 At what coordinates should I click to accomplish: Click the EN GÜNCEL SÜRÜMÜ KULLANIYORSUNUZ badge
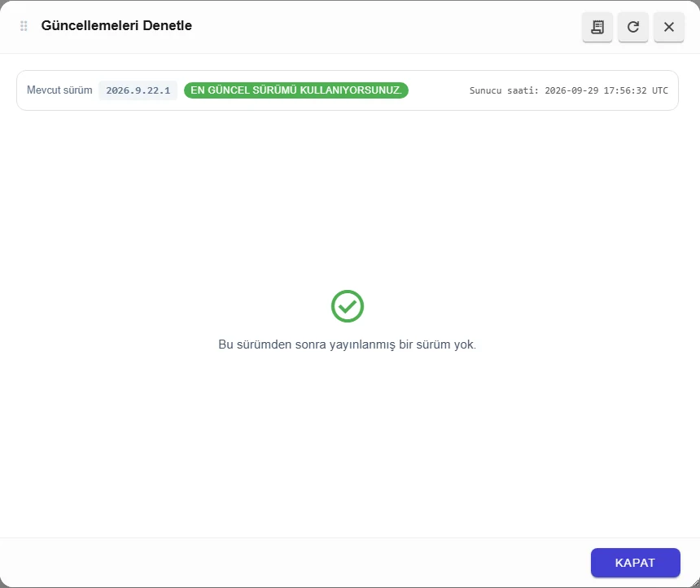[x=296, y=90]
